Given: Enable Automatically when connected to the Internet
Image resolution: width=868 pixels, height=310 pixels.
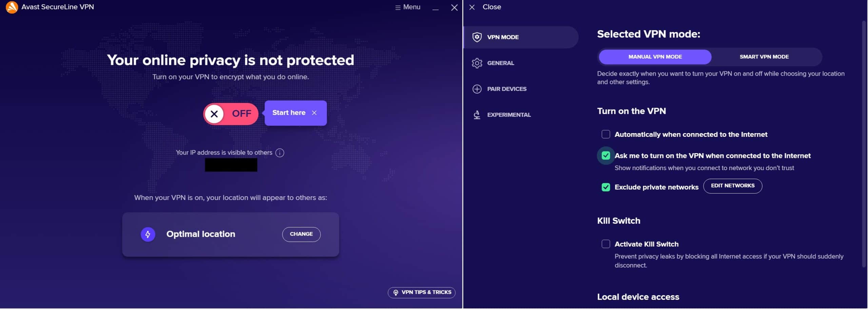Looking at the screenshot, I should (606, 134).
